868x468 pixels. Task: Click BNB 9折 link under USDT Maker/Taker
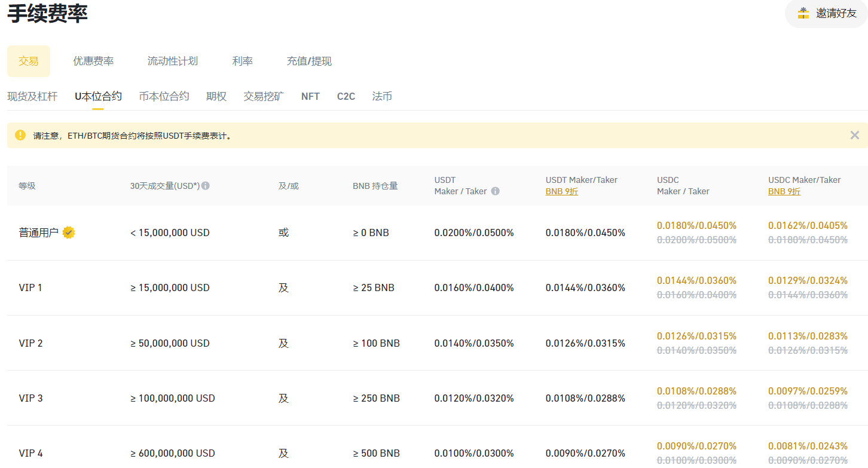(561, 192)
